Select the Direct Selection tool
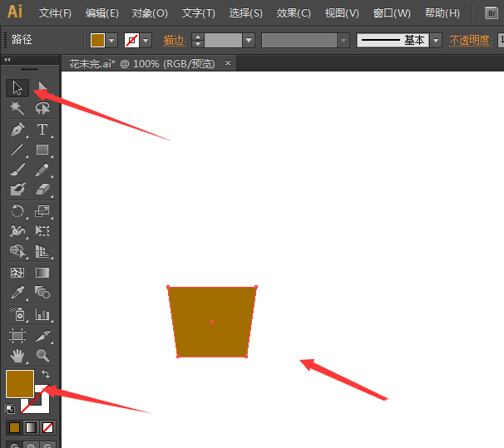 (x=42, y=88)
